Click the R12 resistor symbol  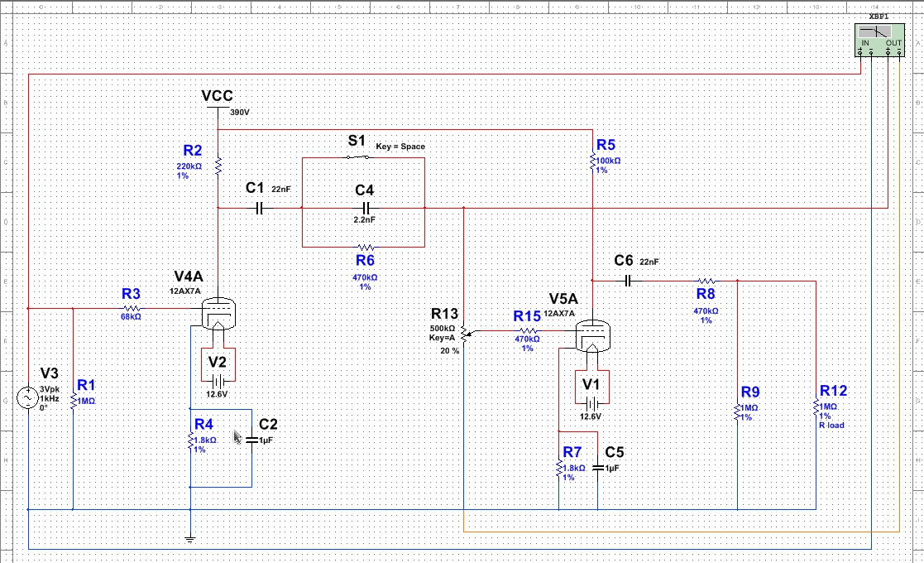(x=816, y=408)
